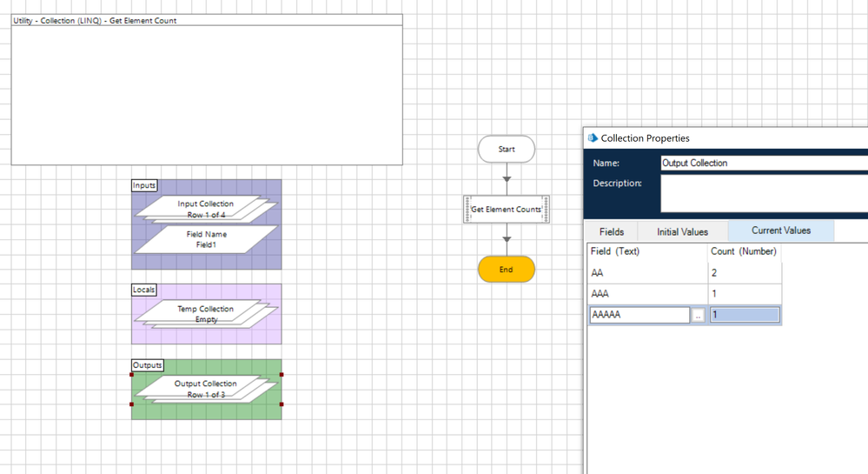This screenshot has width=868, height=474.
Task: Click the Count (Number) column header
Action: 745,251
